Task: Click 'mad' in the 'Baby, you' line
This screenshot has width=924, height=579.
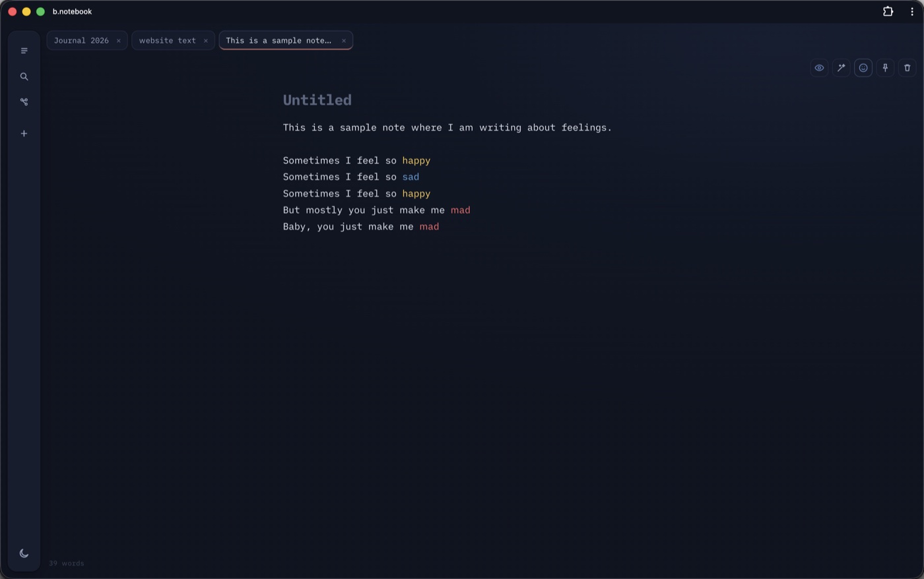Action: click(429, 226)
